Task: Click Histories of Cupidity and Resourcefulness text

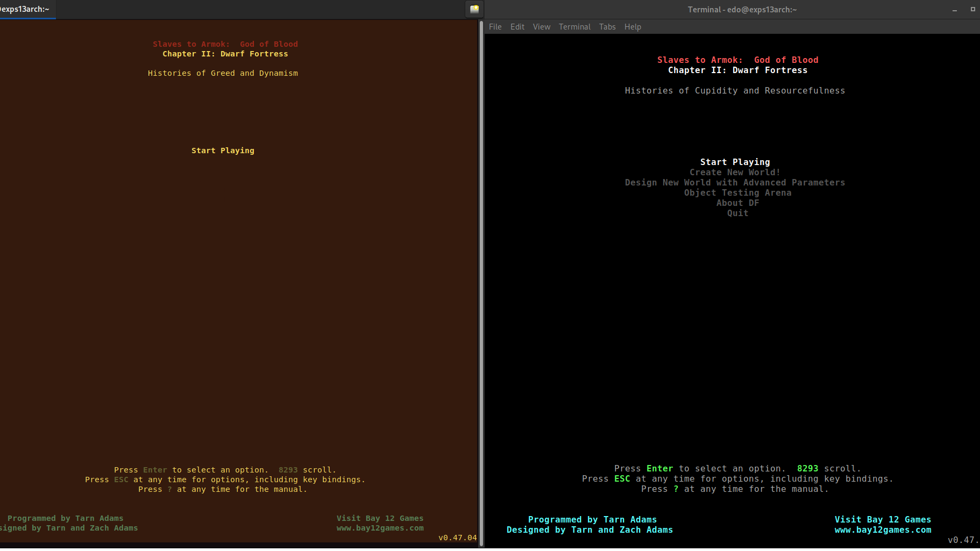Action: [x=735, y=90]
